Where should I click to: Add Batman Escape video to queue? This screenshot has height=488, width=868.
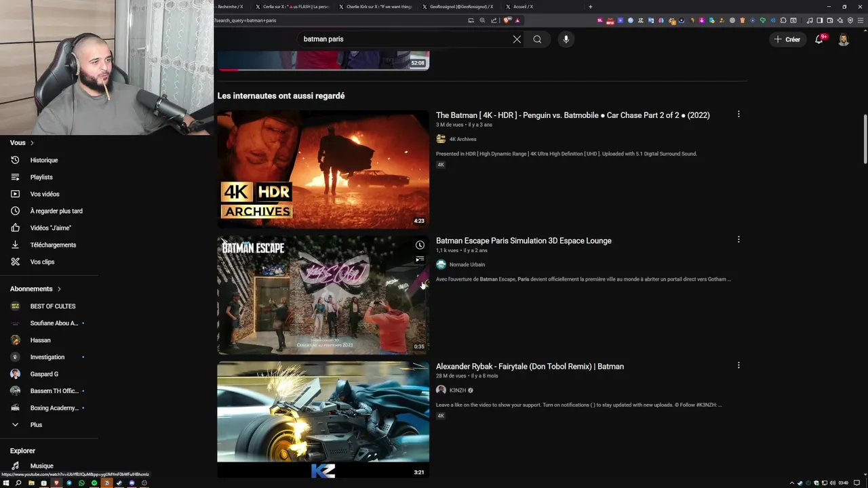(x=420, y=259)
